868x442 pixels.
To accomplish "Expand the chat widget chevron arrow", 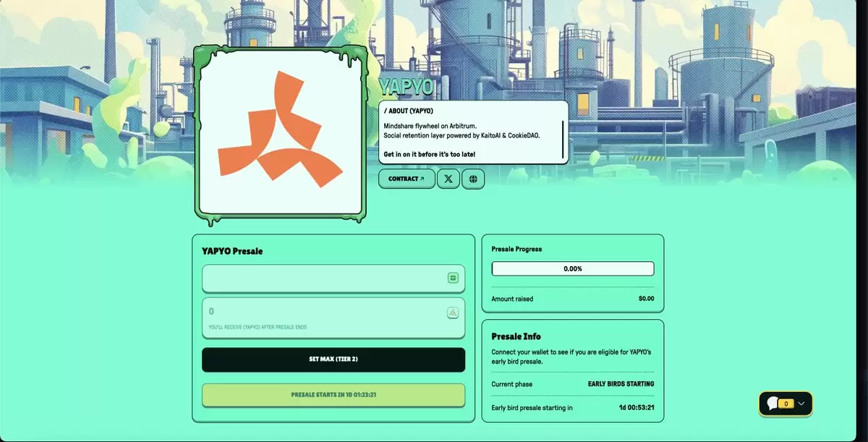I will [x=801, y=404].
